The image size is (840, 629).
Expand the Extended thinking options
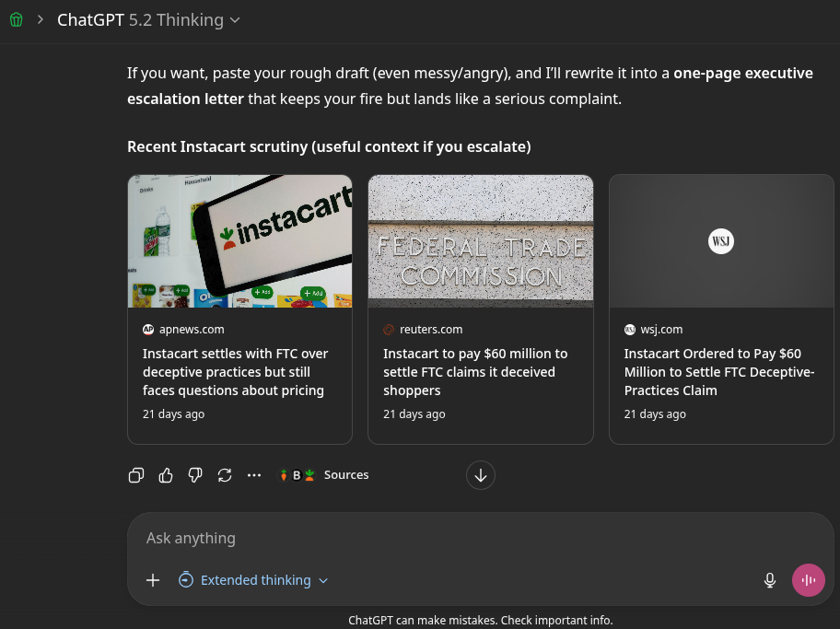pyautogui.click(x=254, y=580)
